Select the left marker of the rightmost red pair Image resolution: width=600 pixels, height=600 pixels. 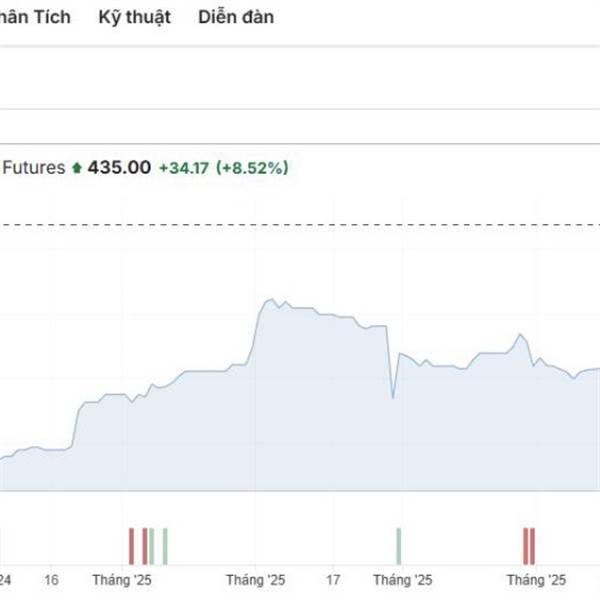click(x=526, y=546)
